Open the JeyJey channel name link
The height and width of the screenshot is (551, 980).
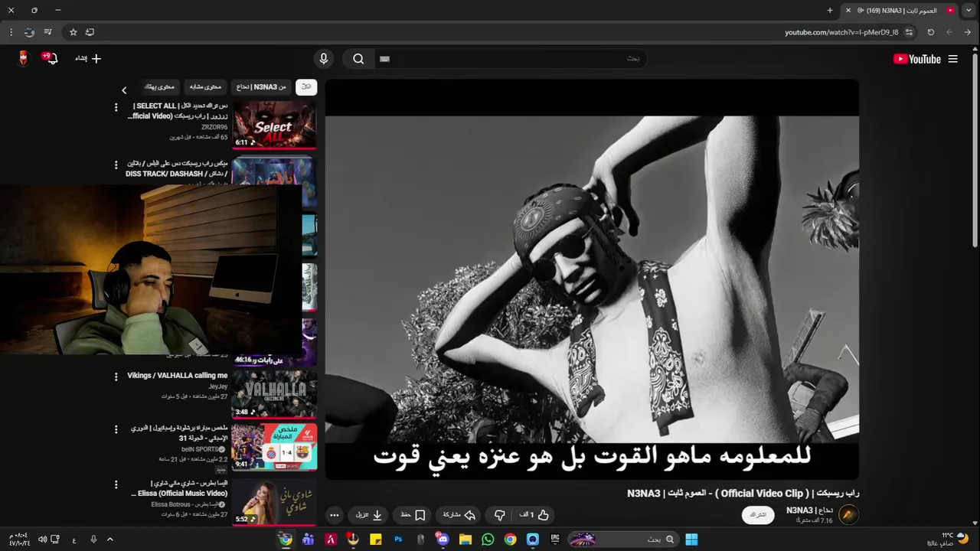[217, 386]
